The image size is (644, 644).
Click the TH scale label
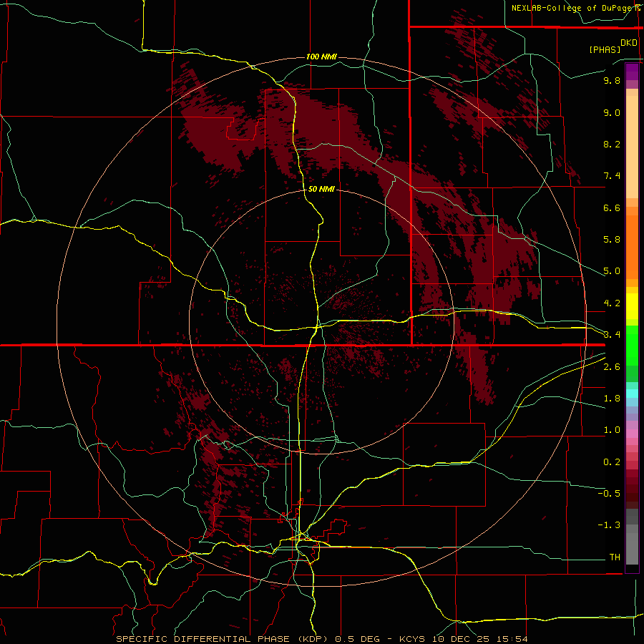point(615,557)
